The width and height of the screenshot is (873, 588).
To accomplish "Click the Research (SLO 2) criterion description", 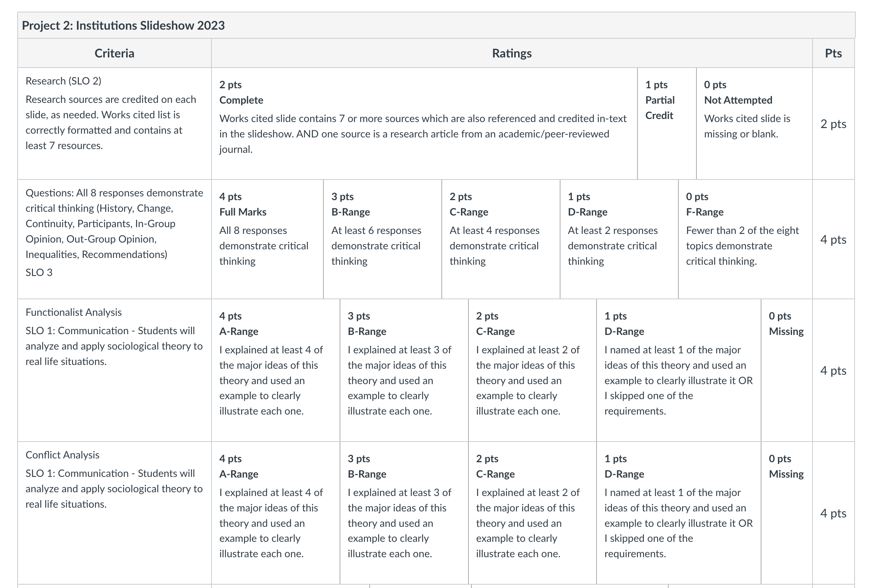I will coord(111,122).
